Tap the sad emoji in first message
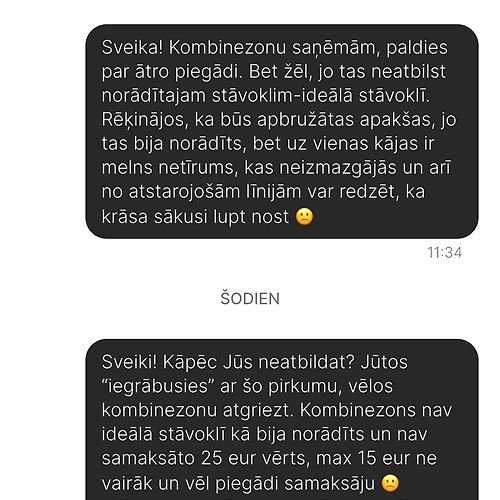The width and height of the screenshot is (500, 500). 304,217
